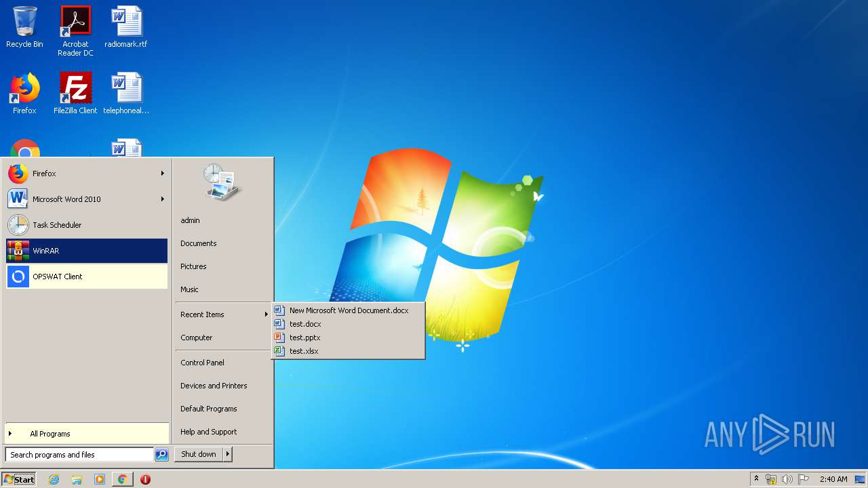Open New Microsoft Word Document.docx recent item
The height and width of the screenshot is (488, 868).
click(349, 310)
